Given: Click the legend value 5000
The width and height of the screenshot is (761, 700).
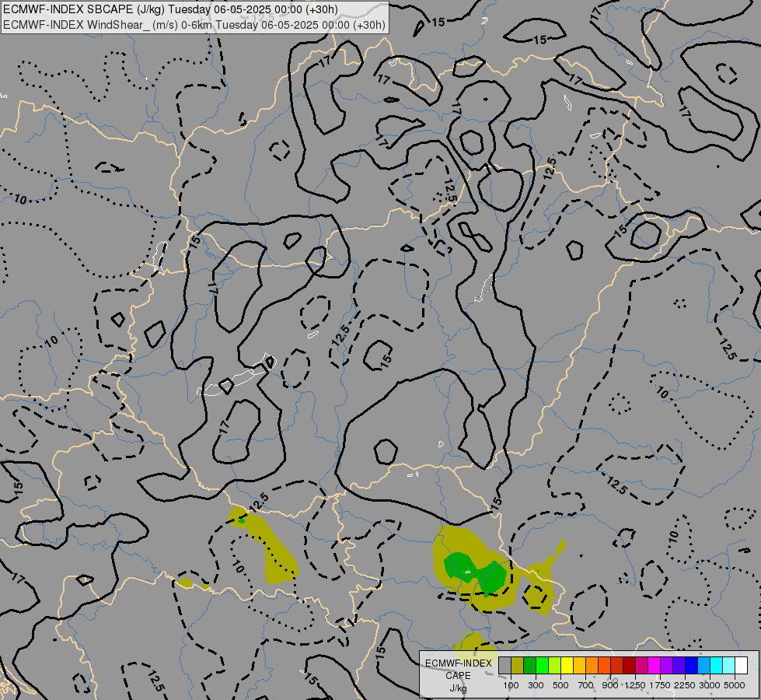Looking at the screenshot, I should tap(735, 685).
